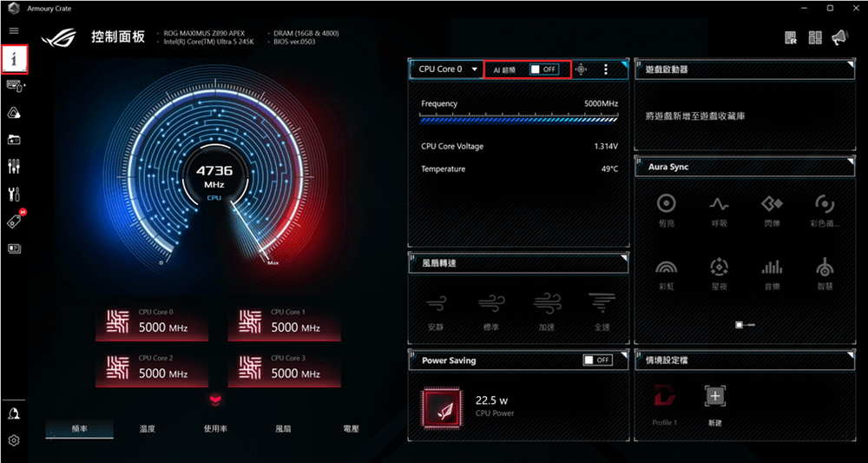This screenshot has width=868, height=463.
Task: Click the 情境設定檔 panel header
Action: point(745,360)
